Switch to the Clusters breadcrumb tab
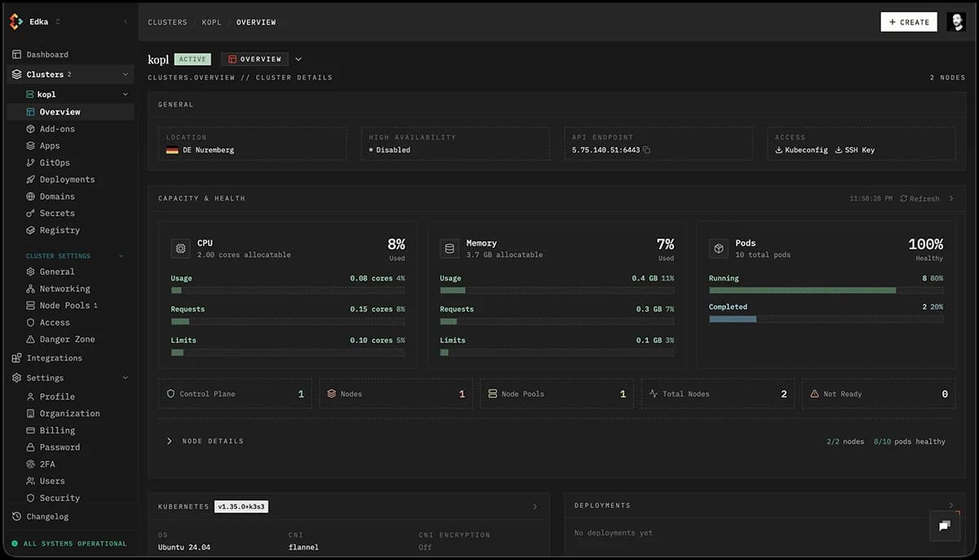Image resolution: width=979 pixels, height=560 pixels. click(167, 22)
